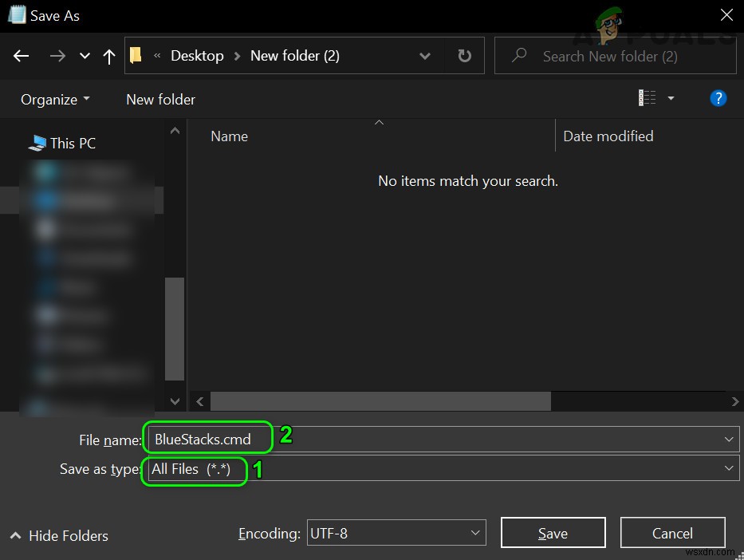Open the Encoding UTF-8 dropdown
This screenshot has height=560, width=744.
point(396,532)
